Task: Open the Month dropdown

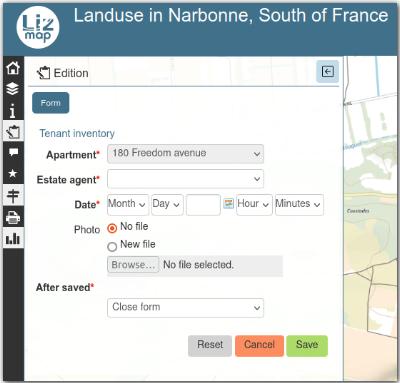Action: pos(128,204)
